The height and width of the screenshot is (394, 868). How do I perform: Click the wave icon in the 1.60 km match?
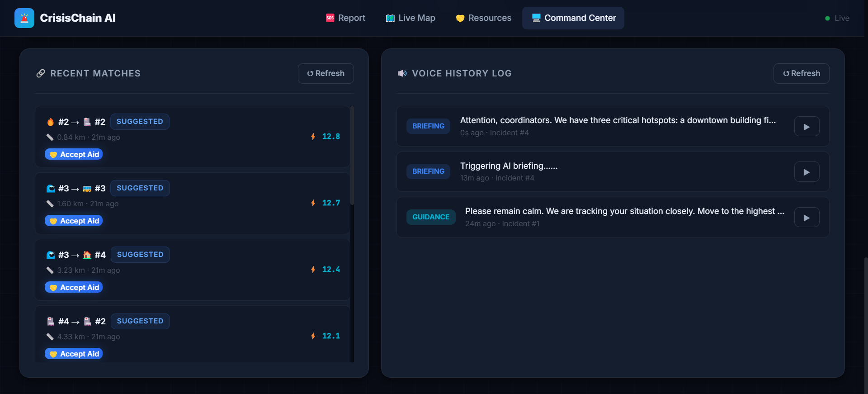(51, 189)
